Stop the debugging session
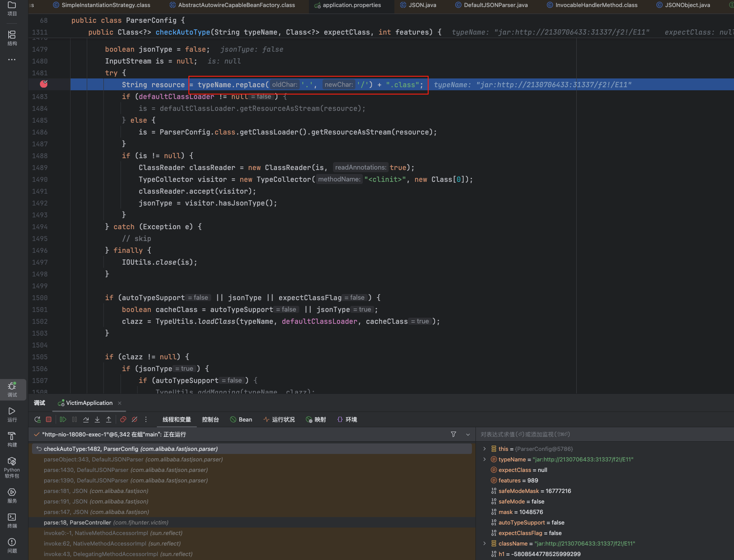Screen dimensions: 734x560 tap(49, 419)
